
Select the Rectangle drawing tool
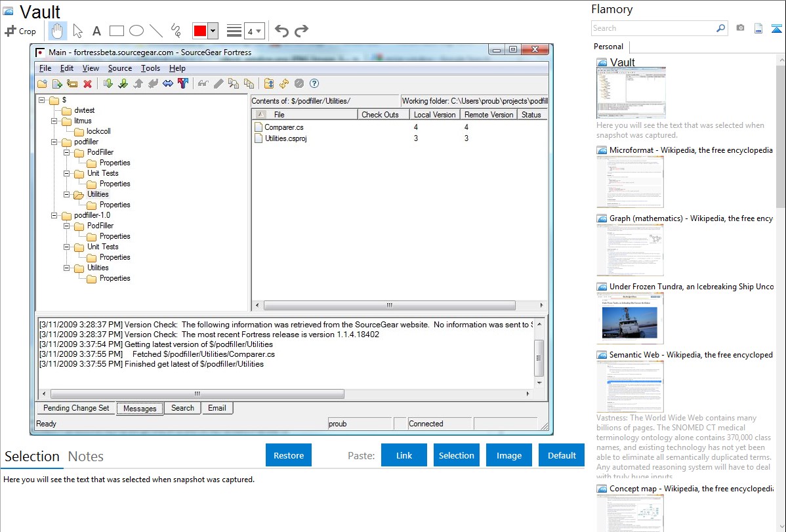pos(116,31)
